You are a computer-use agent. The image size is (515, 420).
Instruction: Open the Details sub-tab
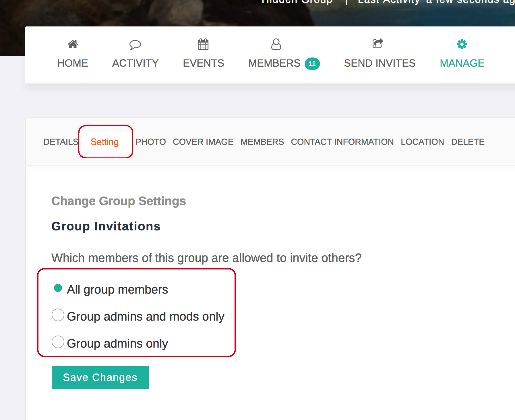(61, 142)
